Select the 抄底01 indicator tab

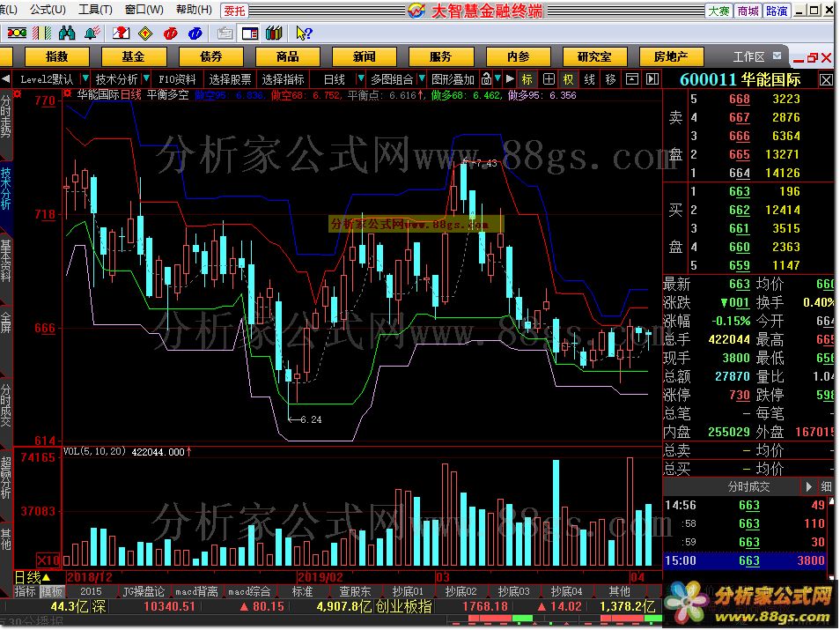point(408,591)
